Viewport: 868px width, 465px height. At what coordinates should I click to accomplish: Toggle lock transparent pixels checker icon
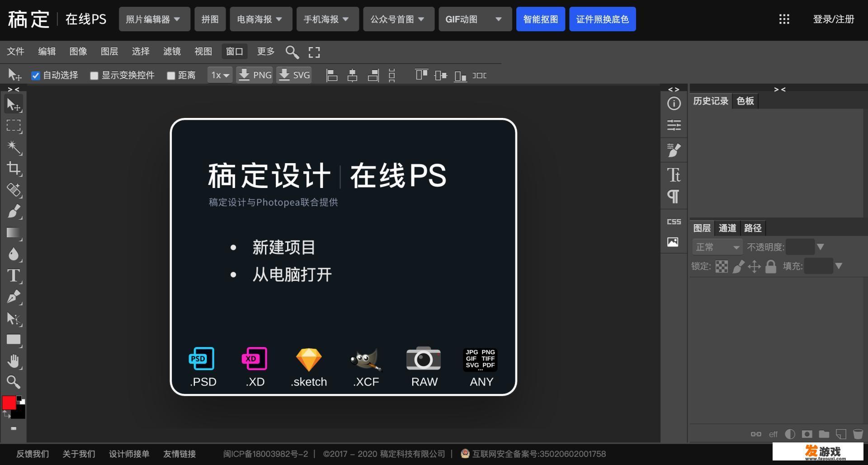coord(722,267)
